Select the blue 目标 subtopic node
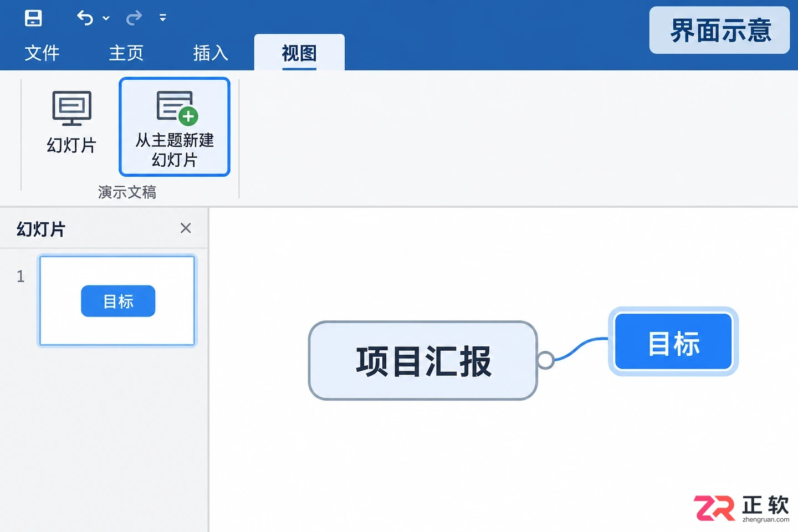The height and width of the screenshot is (532, 798). tap(674, 342)
